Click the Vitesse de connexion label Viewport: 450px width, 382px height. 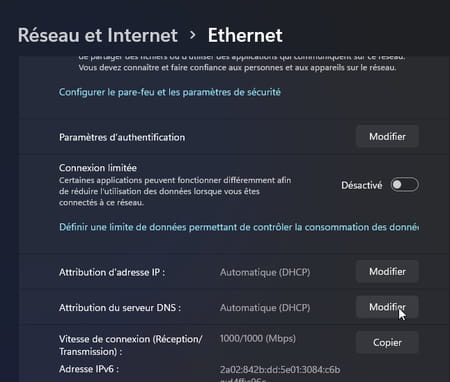point(131,345)
